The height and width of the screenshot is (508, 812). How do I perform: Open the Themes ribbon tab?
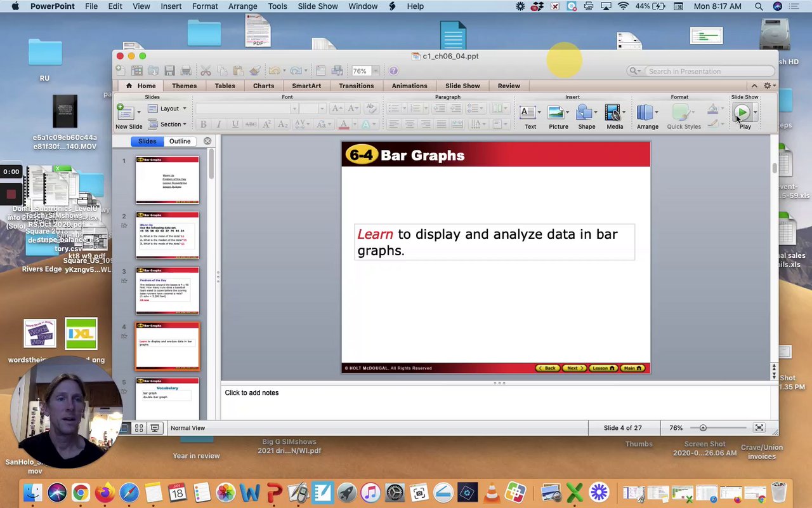(x=184, y=86)
